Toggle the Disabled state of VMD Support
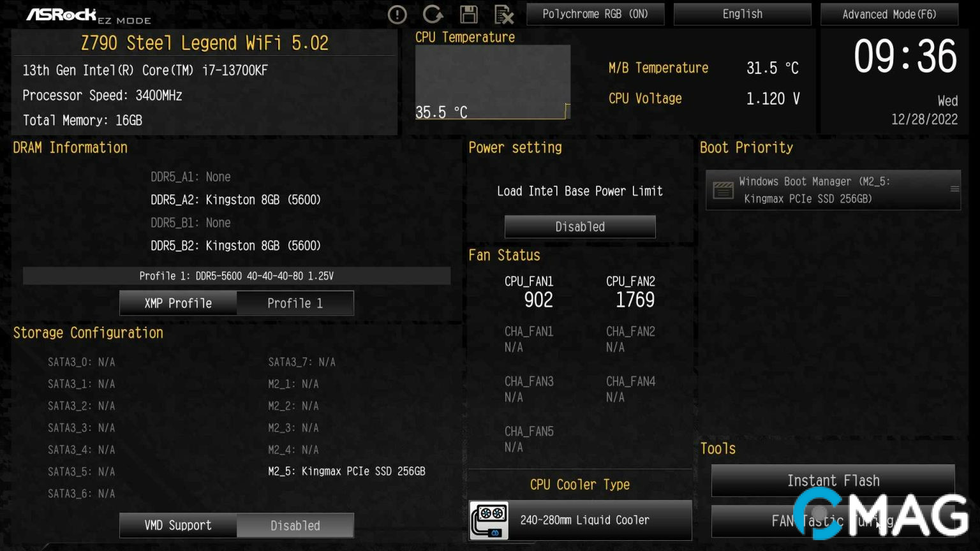This screenshot has height=551, width=980. tap(295, 525)
